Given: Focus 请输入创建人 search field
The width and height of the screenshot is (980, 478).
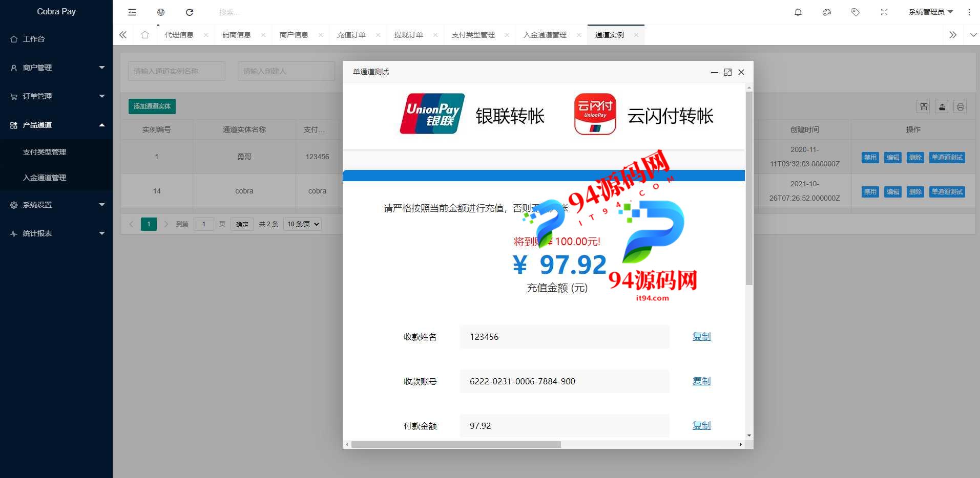Looking at the screenshot, I should [x=286, y=71].
